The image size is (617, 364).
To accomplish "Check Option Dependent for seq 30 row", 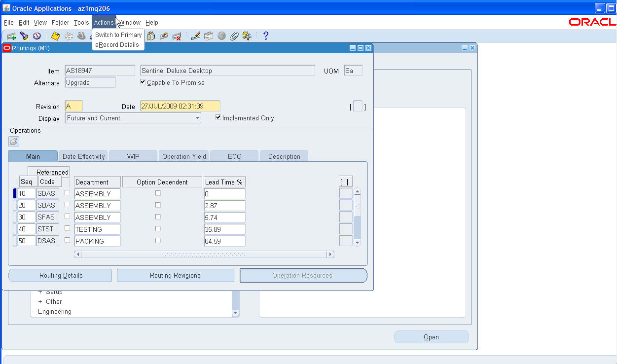I will click(x=158, y=217).
